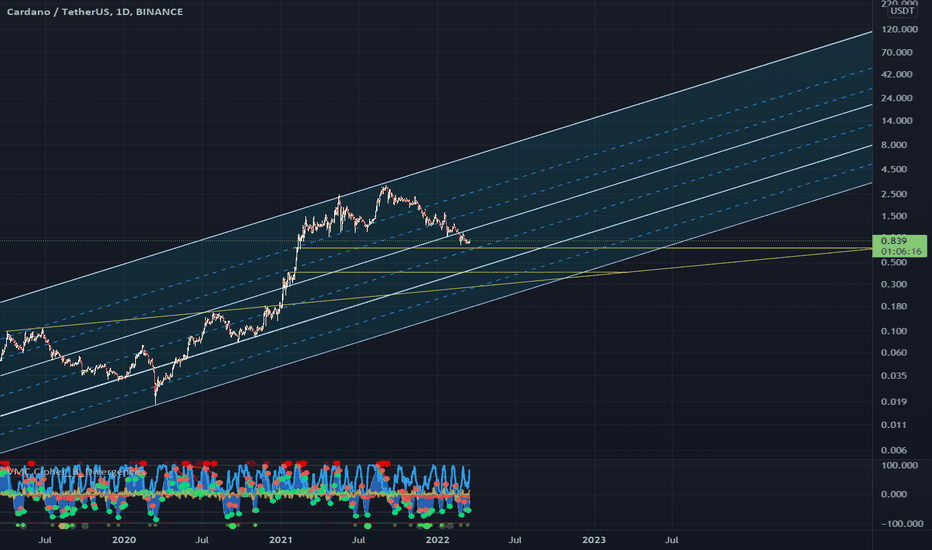932x550 pixels.
Task: Click the 120.000 price axis label
Action: pos(900,29)
